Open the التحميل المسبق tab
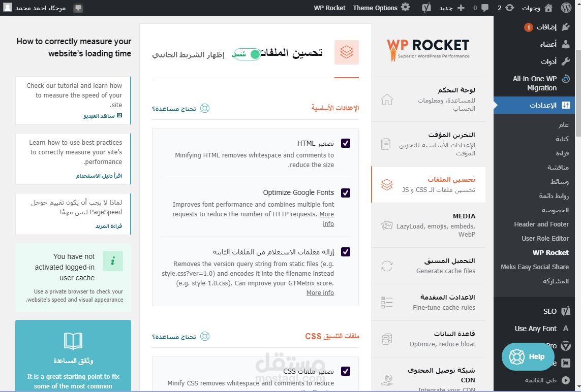 point(429,266)
